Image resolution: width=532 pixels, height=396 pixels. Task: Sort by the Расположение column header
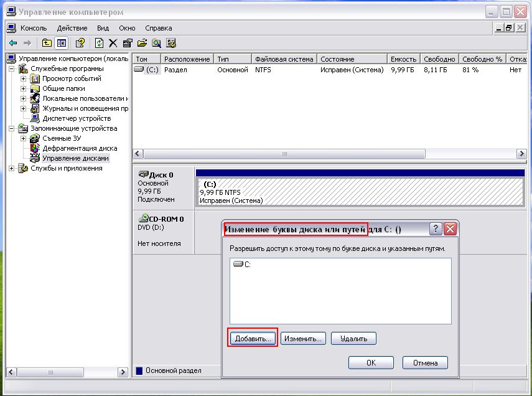(x=187, y=59)
